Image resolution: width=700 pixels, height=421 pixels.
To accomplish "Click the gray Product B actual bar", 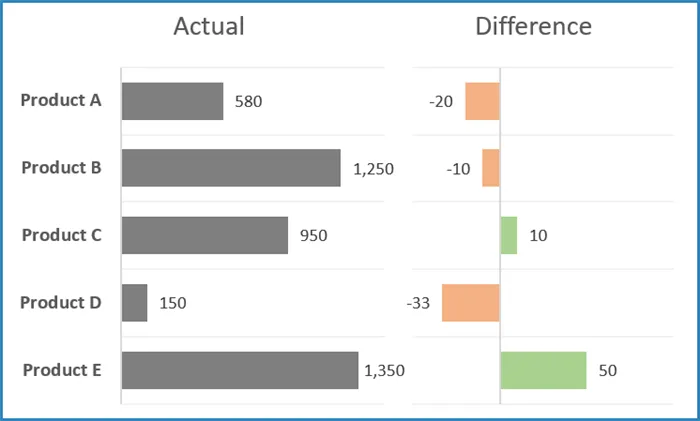I will coord(231,168).
